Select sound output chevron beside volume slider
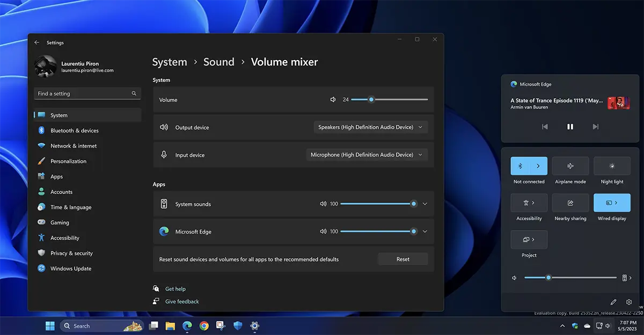 626,278
